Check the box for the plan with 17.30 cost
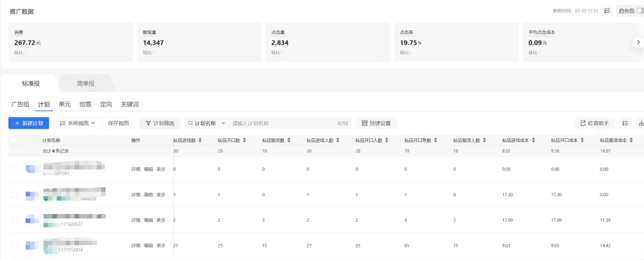This screenshot has width=644, height=260. pyautogui.click(x=14, y=194)
